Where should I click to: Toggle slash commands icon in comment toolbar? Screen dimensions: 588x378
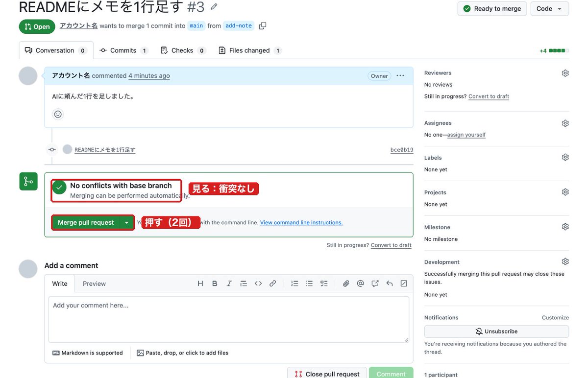pos(404,283)
